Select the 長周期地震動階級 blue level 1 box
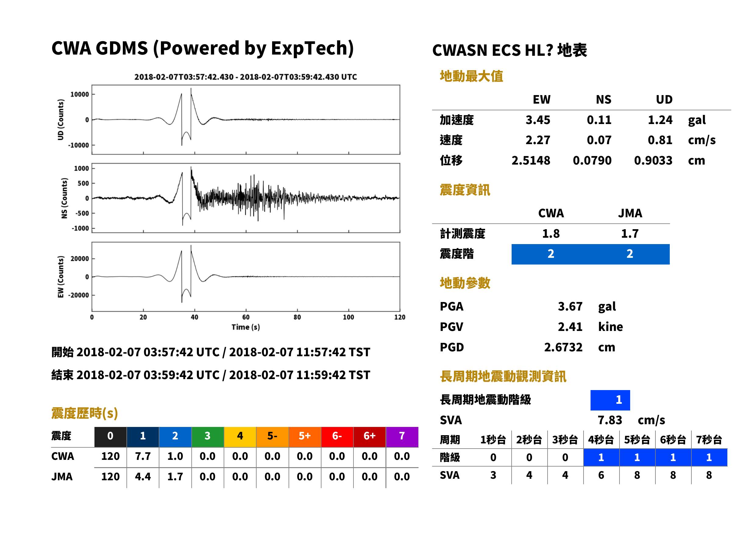Viewport: 756px width, 540px height. click(x=610, y=400)
